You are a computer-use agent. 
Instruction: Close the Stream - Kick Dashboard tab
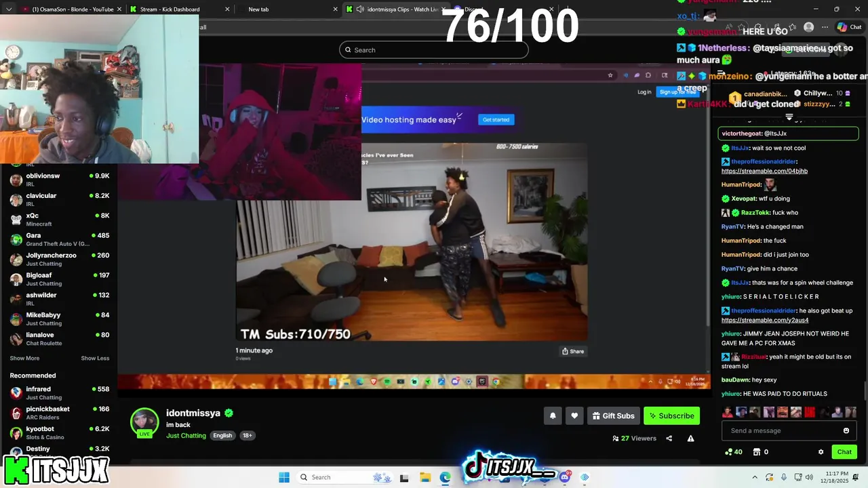click(227, 9)
